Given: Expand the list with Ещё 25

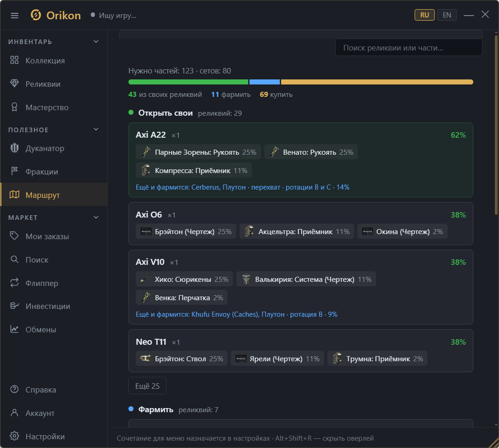Looking at the screenshot, I should (147, 386).
